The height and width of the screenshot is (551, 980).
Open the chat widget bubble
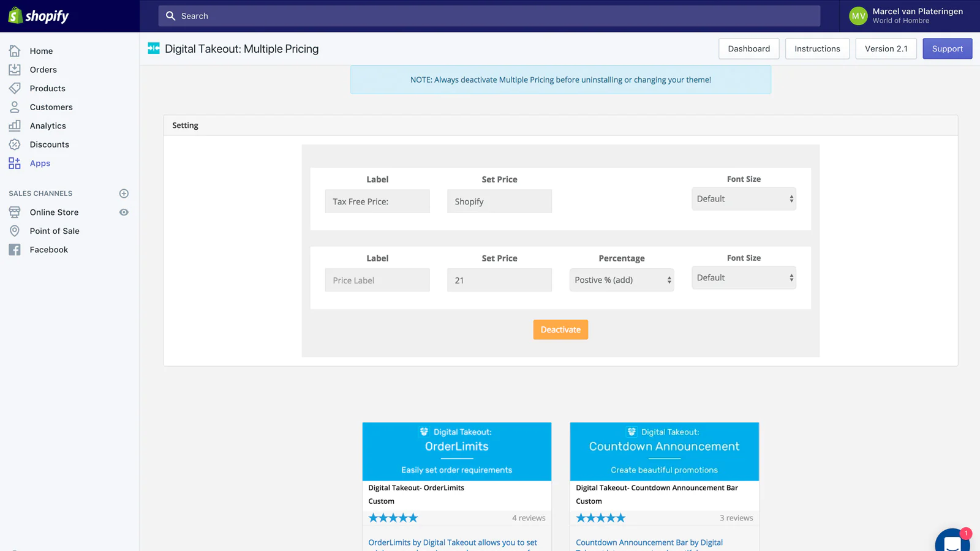pyautogui.click(x=952, y=541)
